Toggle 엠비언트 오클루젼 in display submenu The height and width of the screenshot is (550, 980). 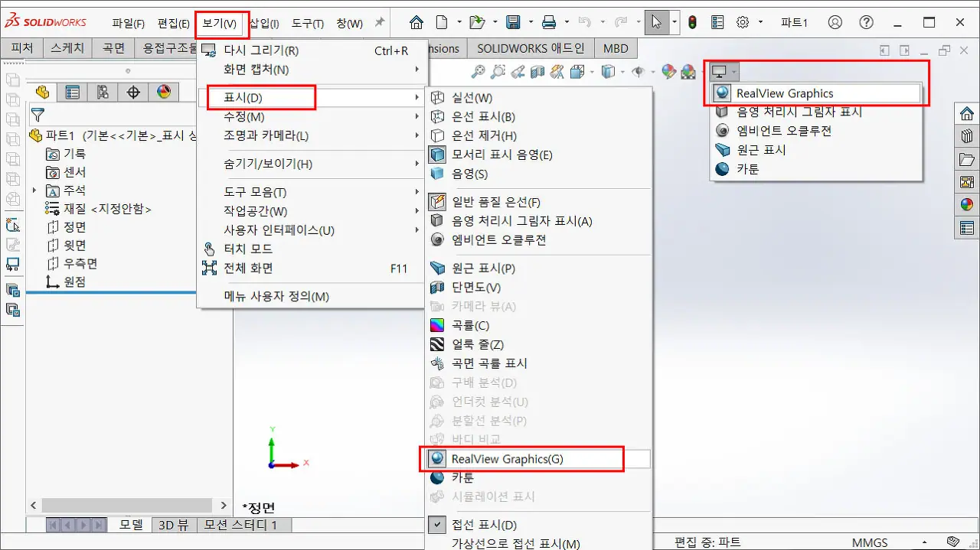[538, 239]
